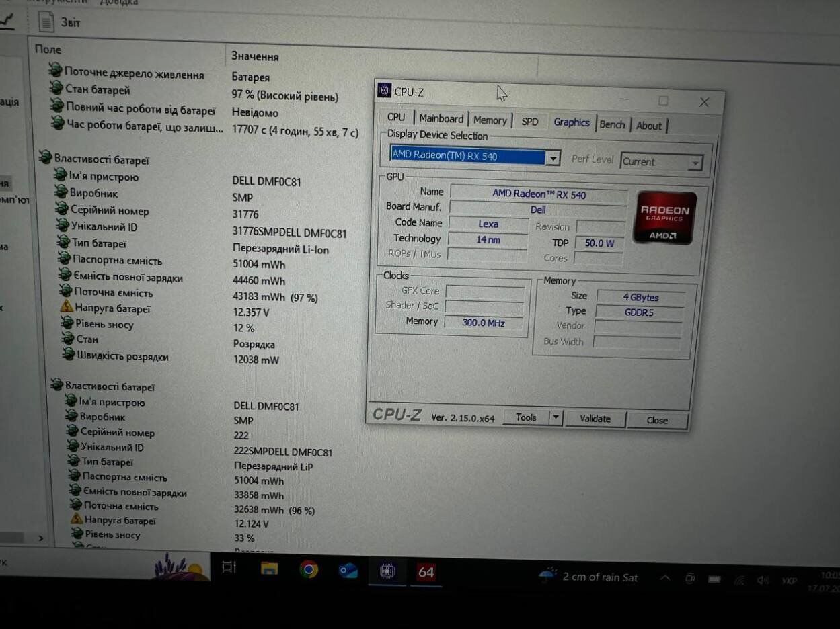Select the battery voltage row with warning icon
Image resolution: width=840 pixels, height=629 pixels.
click(x=112, y=308)
